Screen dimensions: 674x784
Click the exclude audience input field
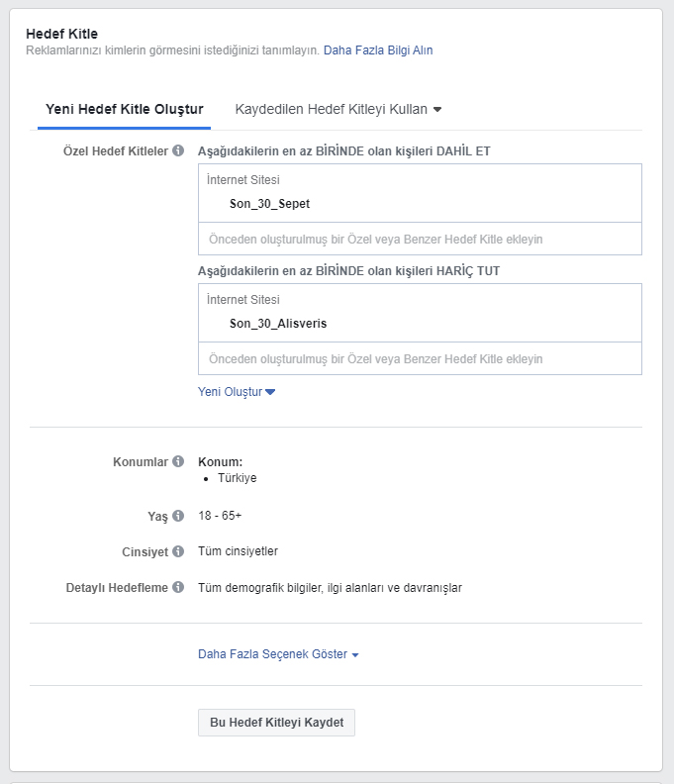[420, 358]
